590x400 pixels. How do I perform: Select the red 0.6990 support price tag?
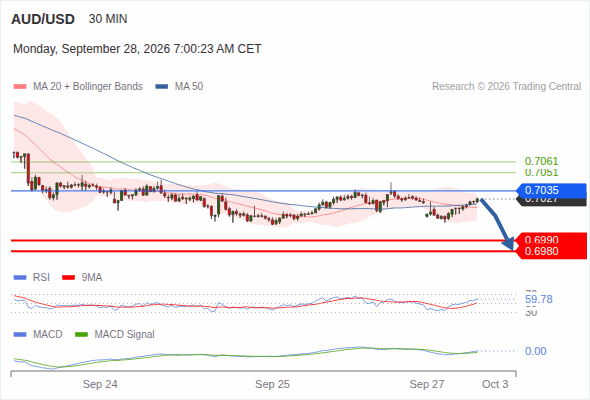click(x=551, y=239)
